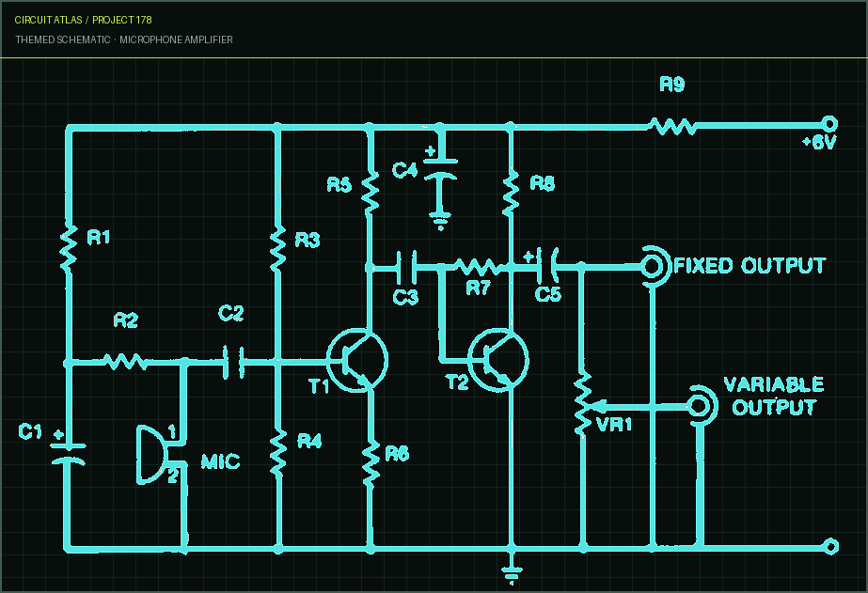Viewport: 868px width, 593px height.
Task: Select the R7 label text
Action: point(478,288)
